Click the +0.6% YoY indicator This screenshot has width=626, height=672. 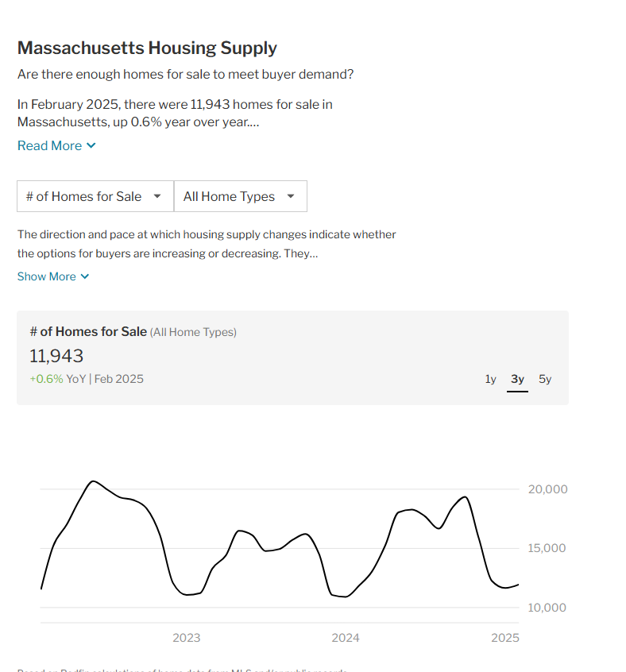(58, 379)
